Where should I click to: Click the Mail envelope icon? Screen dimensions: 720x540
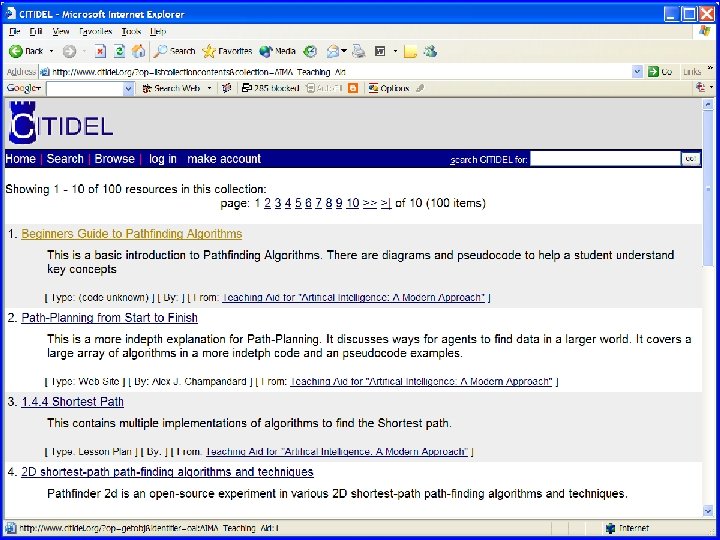333,51
